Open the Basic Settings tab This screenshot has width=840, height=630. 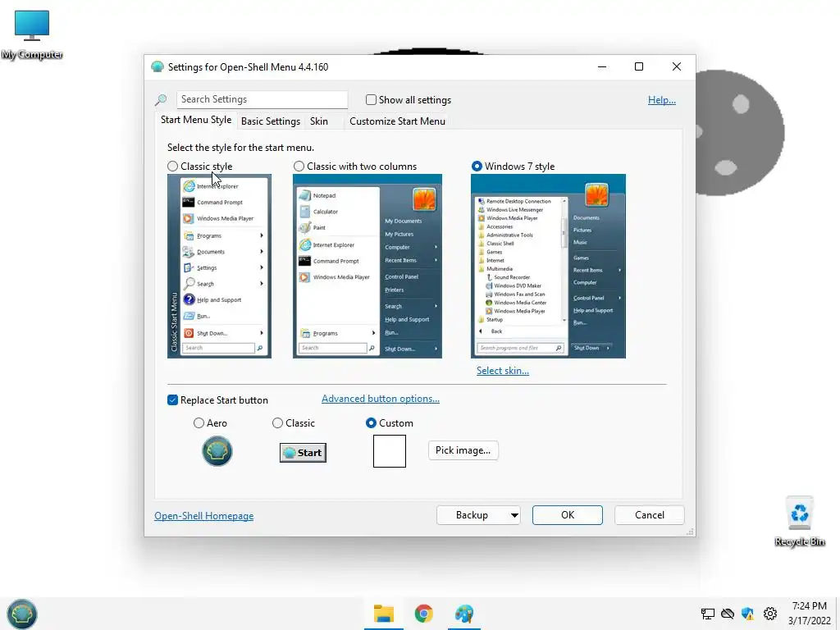click(271, 121)
